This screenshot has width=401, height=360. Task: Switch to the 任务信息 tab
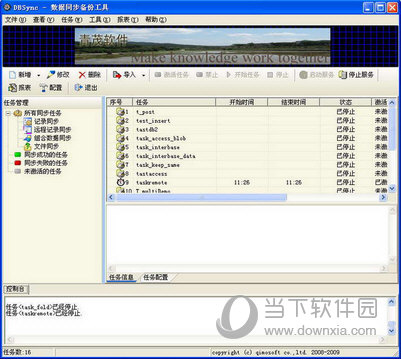point(121,277)
